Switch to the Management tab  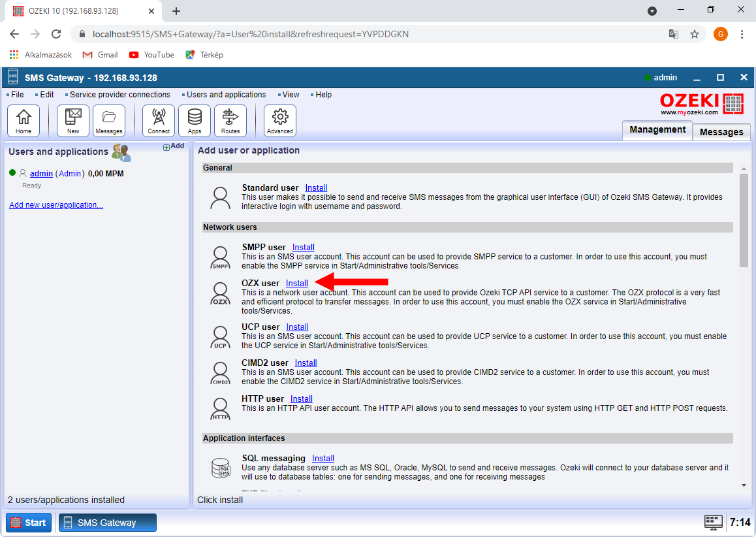click(657, 130)
